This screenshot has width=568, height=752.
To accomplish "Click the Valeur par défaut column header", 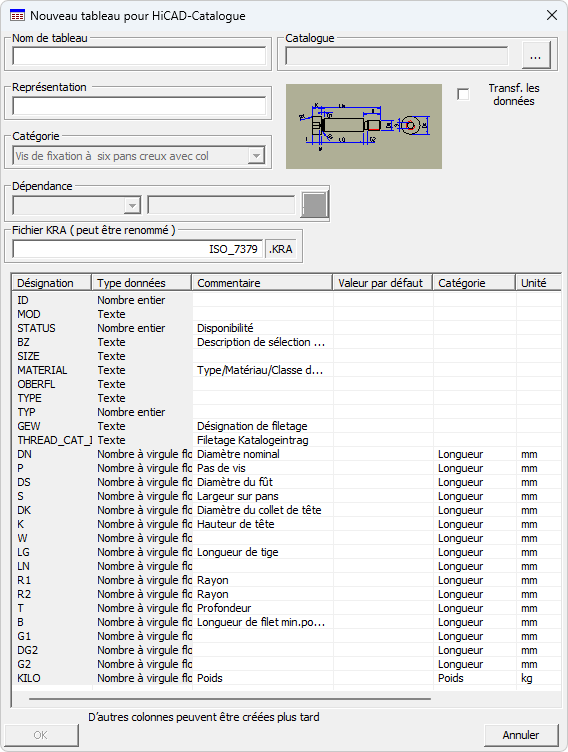I will click(382, 283).
